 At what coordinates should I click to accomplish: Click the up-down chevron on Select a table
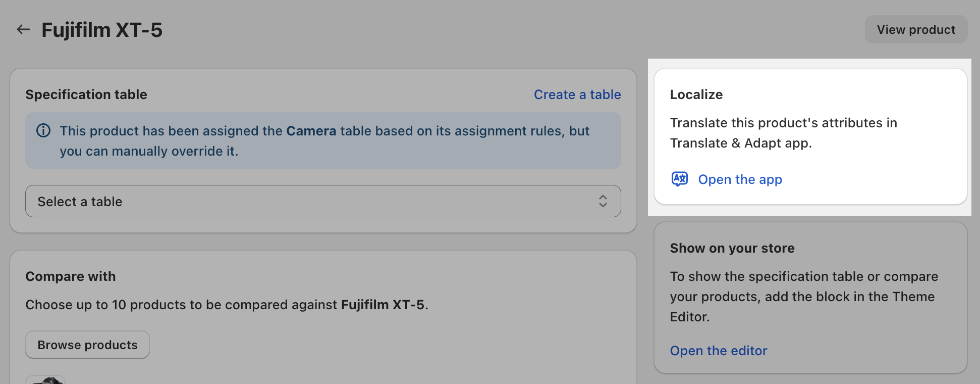tap(603, 201)
